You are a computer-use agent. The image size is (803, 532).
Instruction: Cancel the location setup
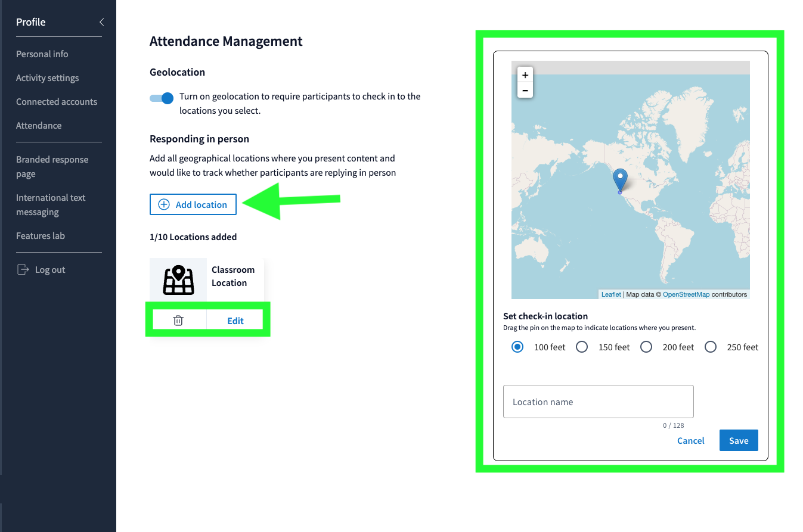(690, 440)
